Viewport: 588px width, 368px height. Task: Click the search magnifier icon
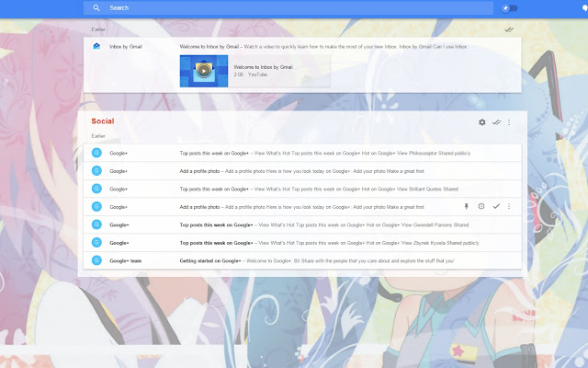(x=96, y=8)
